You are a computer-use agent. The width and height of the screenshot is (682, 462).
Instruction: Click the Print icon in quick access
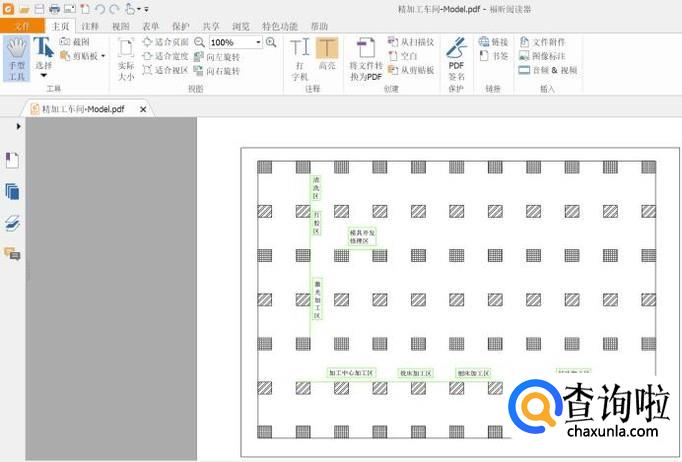54,9
